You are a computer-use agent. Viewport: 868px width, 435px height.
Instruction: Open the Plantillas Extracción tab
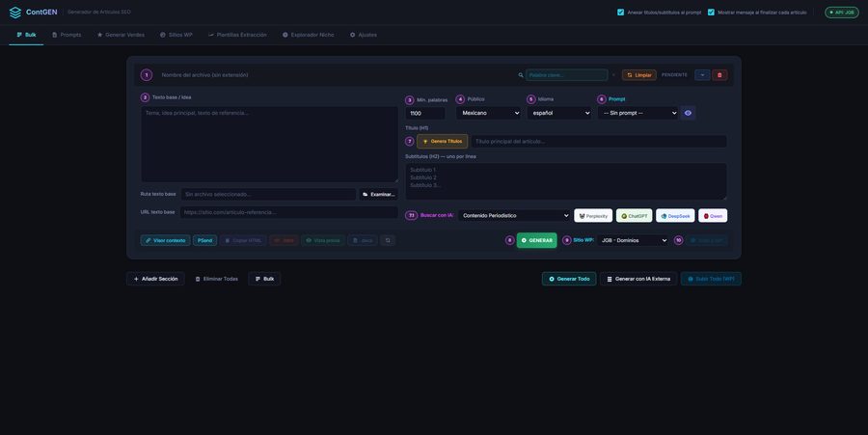click(237, 35)
